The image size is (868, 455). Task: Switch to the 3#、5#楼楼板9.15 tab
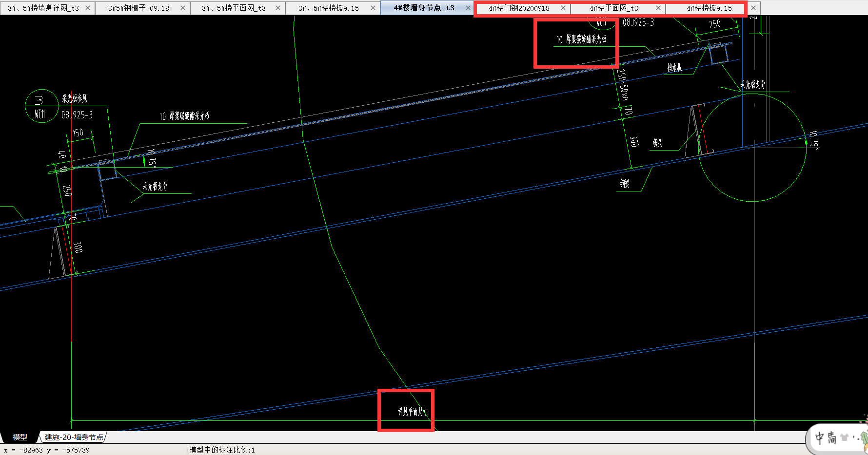(329, 8)
